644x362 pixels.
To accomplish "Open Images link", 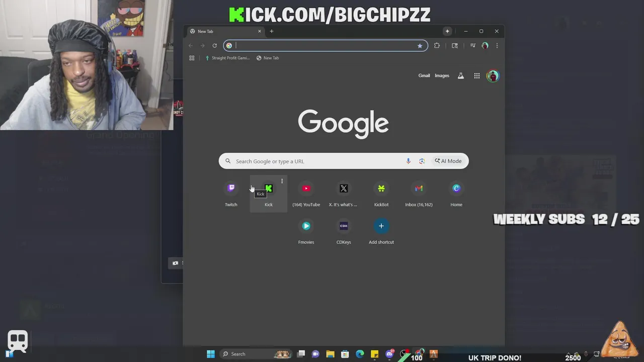I will [x=442, y=75].
